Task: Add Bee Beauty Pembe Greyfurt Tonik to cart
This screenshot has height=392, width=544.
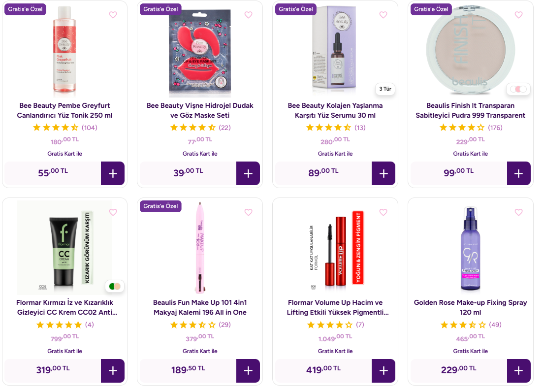Action: (113, 173)
